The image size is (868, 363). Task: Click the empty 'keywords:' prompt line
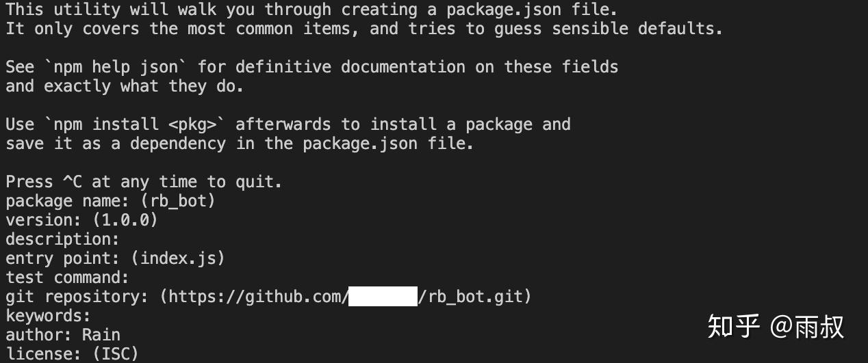pyautogui.click(x=48, y=316)
